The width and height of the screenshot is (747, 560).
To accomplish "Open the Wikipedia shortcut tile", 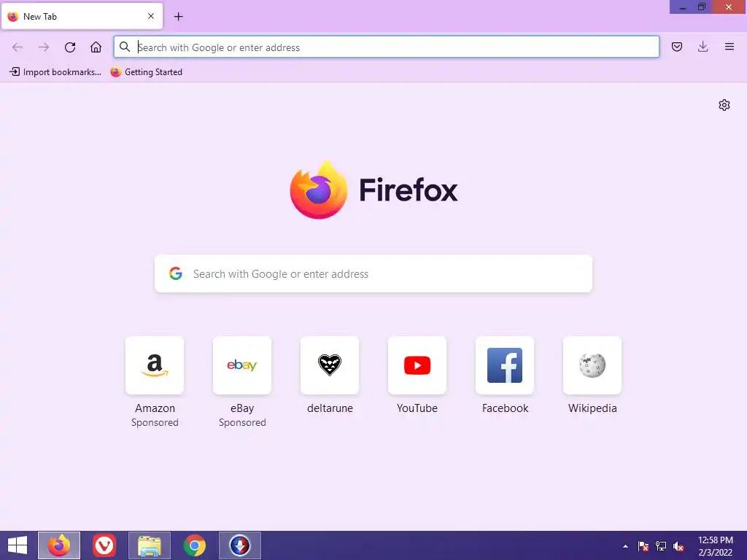I will point(592,365).
